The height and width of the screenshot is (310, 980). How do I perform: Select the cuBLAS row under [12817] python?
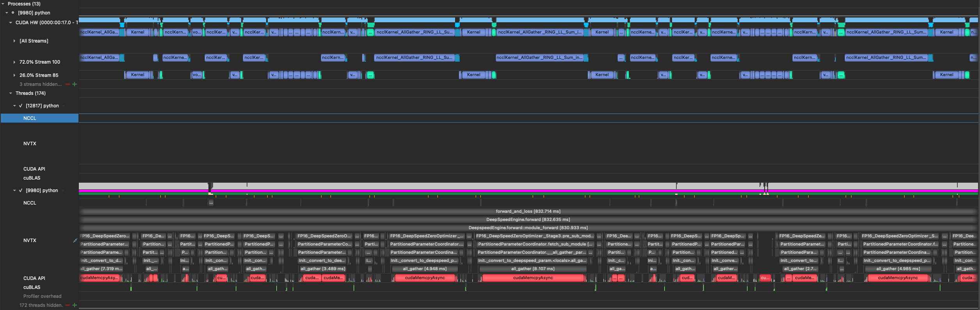[32, 178]
